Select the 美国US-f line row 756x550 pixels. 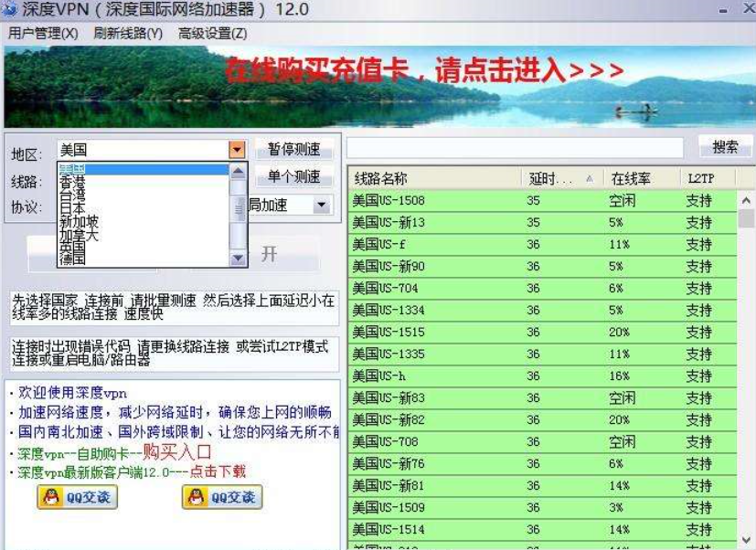pyautogui.click(x=542, y=244)
